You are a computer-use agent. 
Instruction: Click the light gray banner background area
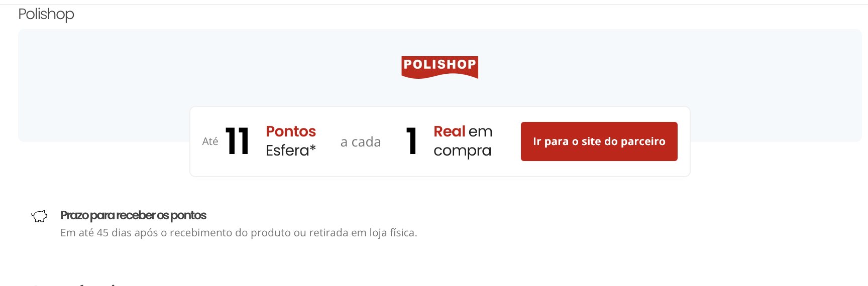(x=100, y=85)
